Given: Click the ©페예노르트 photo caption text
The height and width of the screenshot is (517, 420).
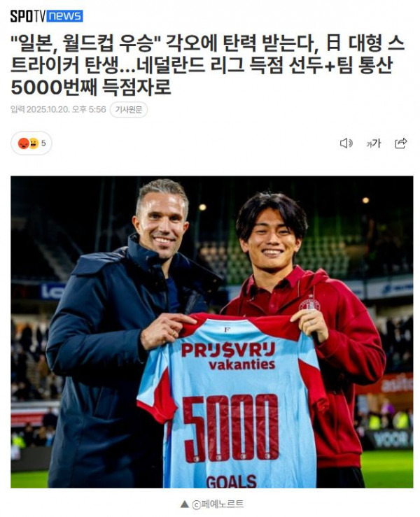Looking at the screenshot, I should pyautogui.click(x=218, y=504).
